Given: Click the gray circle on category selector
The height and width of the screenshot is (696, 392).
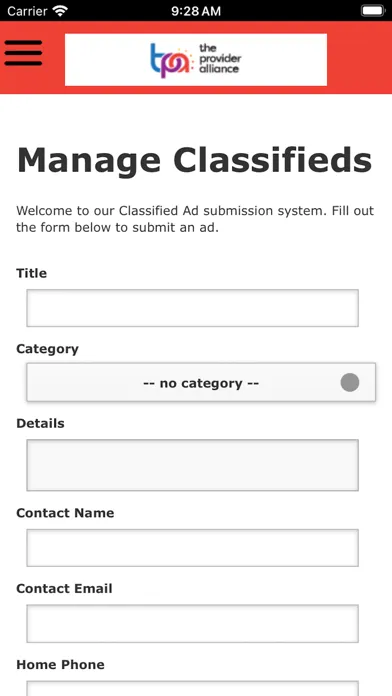Looking at the screenshot, I should (x=350, y=383).
